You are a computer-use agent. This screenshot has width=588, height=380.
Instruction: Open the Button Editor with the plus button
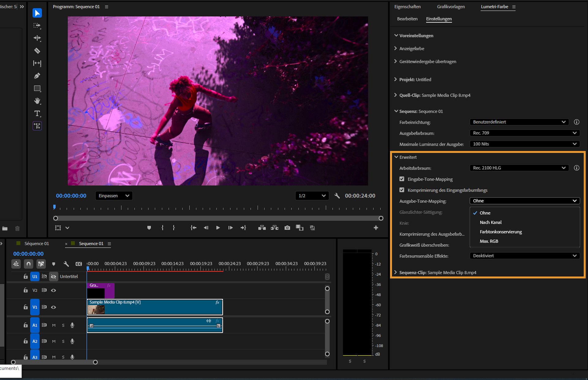pyautogui.click(x=376, y=228)
